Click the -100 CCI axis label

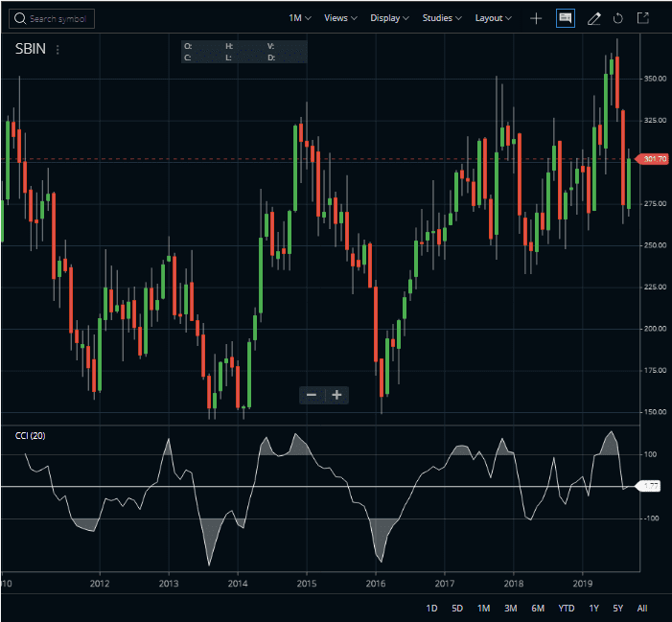tap(652, 518)
